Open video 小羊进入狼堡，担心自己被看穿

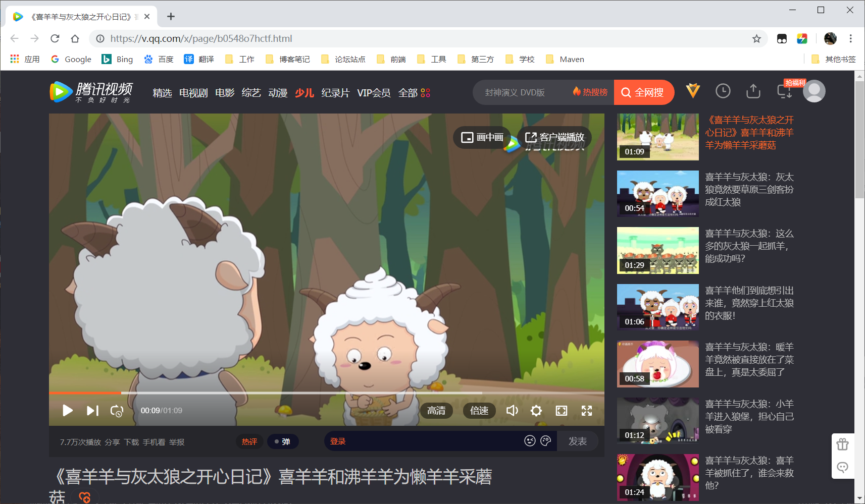749,416
